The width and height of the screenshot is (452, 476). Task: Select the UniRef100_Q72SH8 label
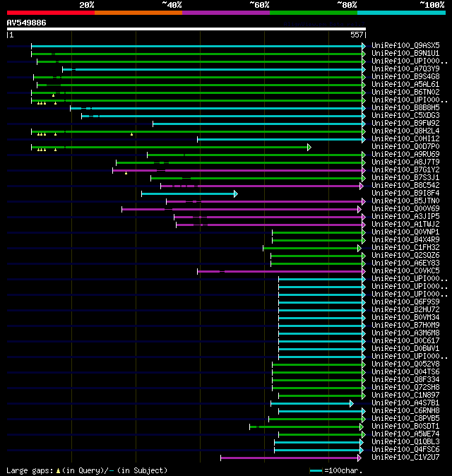[x=405, y=387]
